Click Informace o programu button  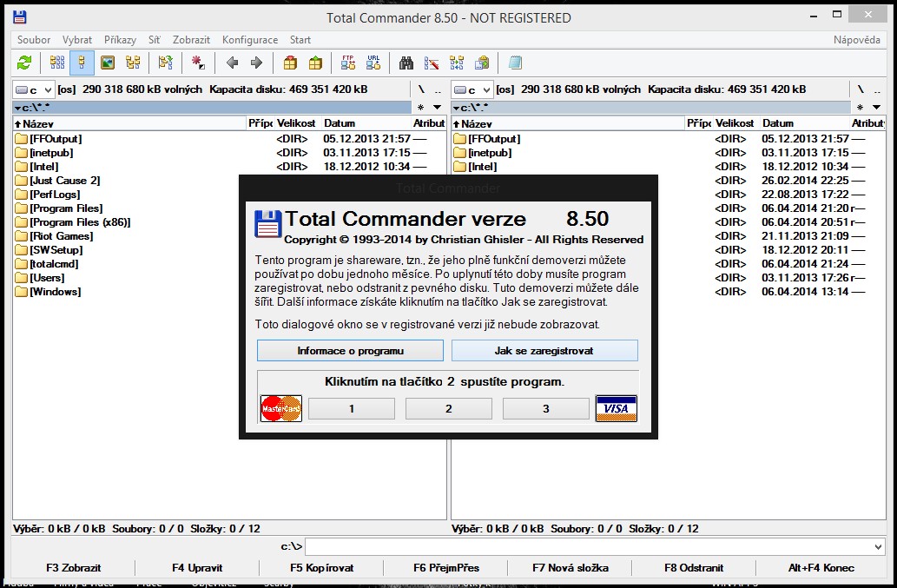coord(350,351)
